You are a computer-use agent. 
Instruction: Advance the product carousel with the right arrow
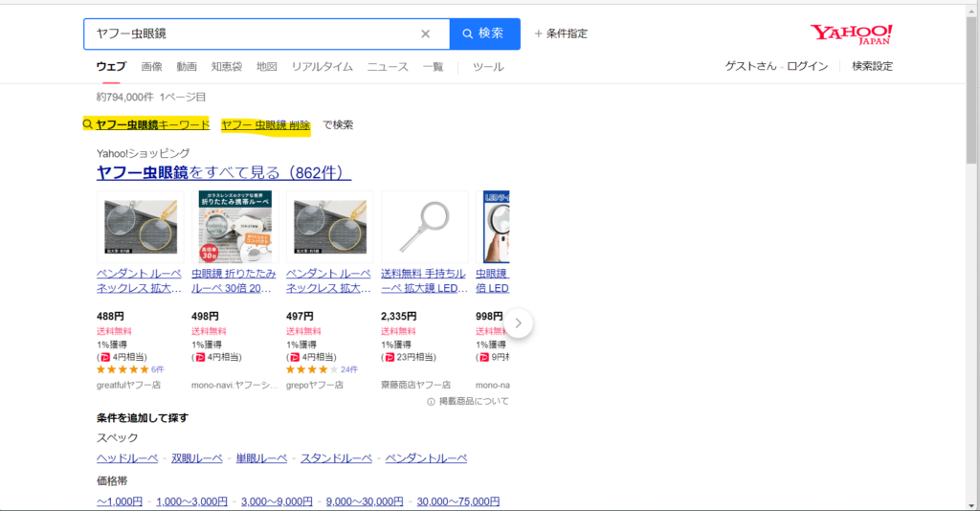pos(518,323)
